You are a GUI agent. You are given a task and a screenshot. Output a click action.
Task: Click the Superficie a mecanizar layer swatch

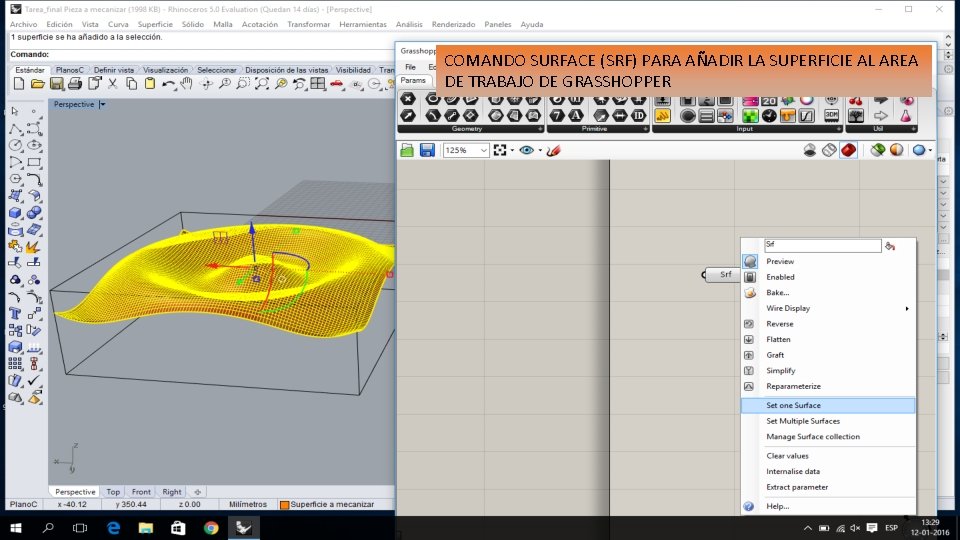pos(284,505)
